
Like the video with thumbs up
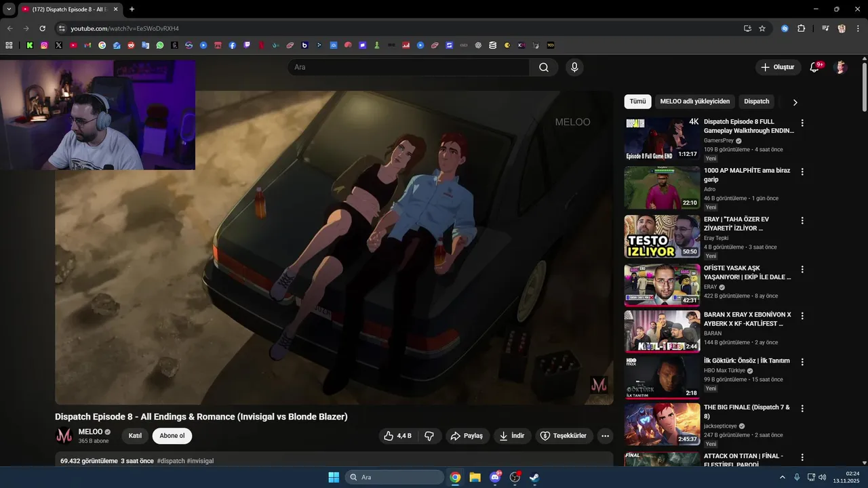398,436
